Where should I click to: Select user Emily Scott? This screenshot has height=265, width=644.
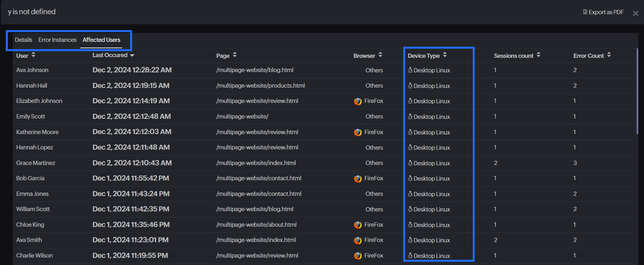pyautogui.click(x=31, y=116)
